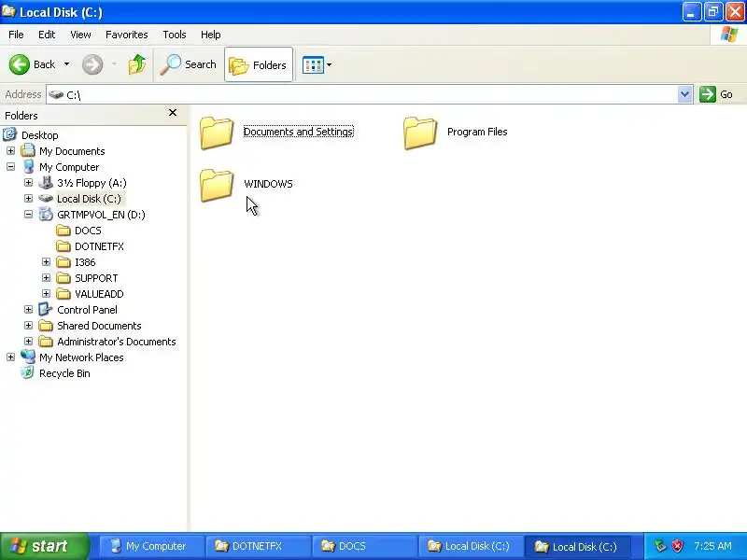
Task: Open the Favorites menu
Action: (x=127, y=35)
